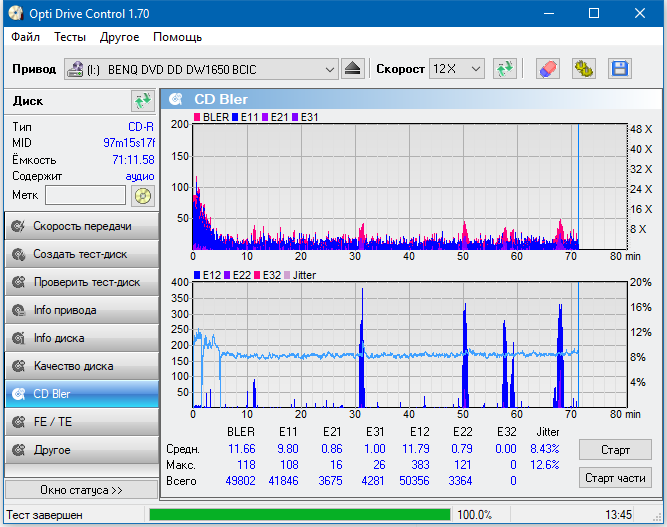Click the disc label icon beside Метк field
The image size is (667, 527).
pos(143,195)
